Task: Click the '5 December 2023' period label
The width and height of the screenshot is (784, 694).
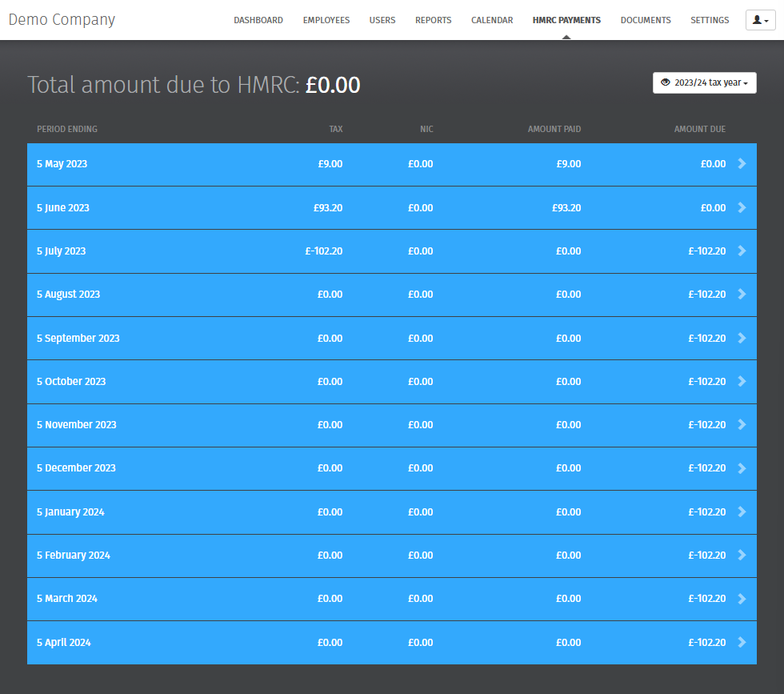Action: [76, 467]
